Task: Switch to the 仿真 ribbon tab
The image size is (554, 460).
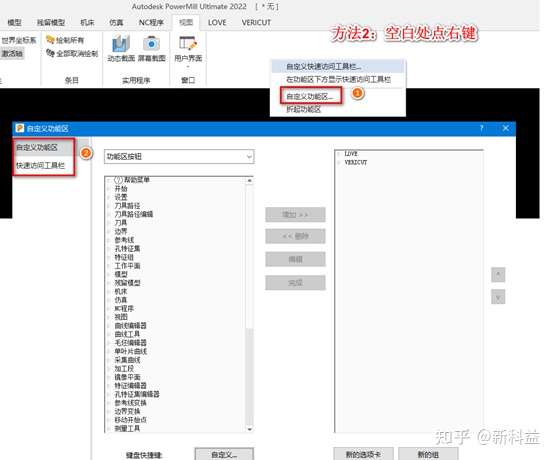Action: click(x=116, y=23)
